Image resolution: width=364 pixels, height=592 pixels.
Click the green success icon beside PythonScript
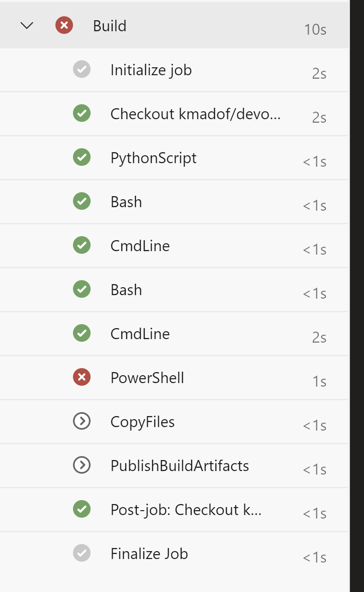pos(82,157)
